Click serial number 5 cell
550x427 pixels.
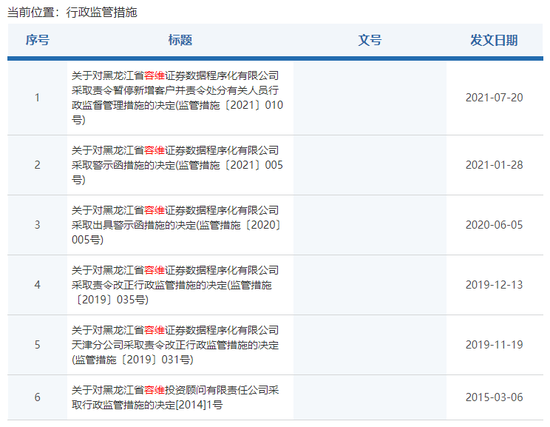click(37, 345)
